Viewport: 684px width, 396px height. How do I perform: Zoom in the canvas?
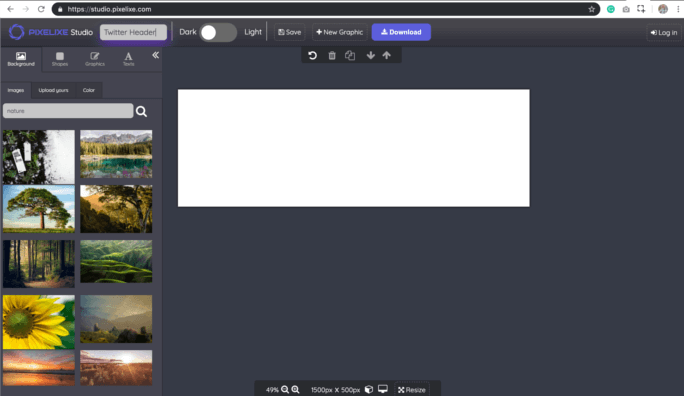click(x=295, y=389)
